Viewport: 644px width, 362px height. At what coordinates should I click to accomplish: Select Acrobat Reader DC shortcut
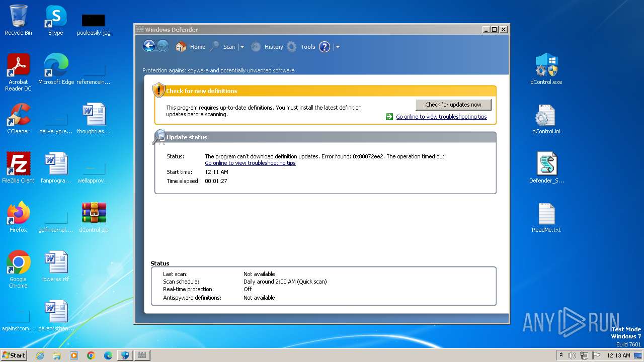tap(18, 72)
